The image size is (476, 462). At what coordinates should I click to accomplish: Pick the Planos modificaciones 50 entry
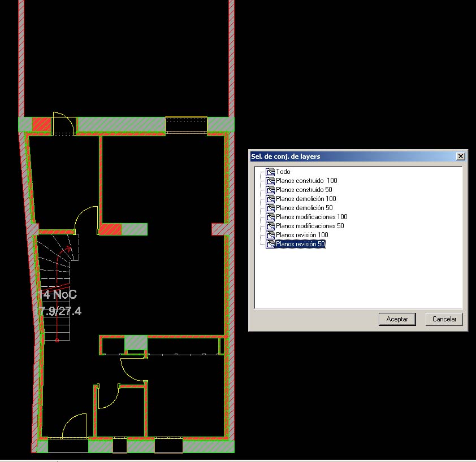(310, 226)
